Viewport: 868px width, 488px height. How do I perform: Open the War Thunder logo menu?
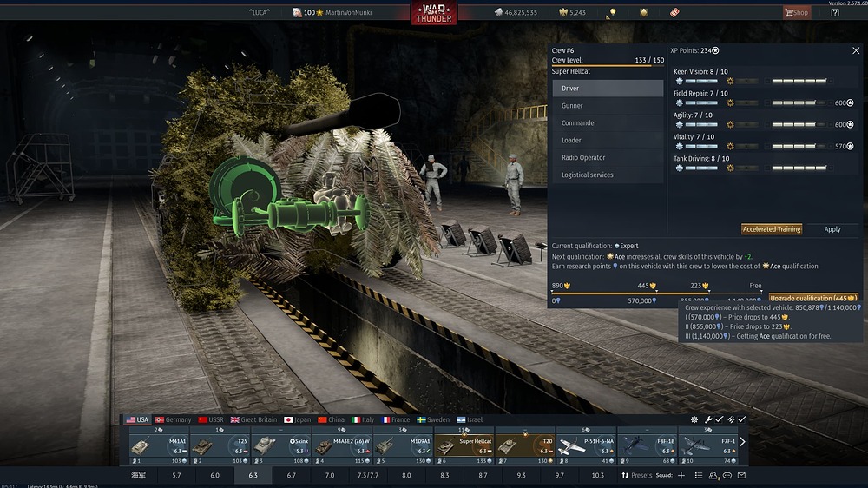(x=433, y=13)
